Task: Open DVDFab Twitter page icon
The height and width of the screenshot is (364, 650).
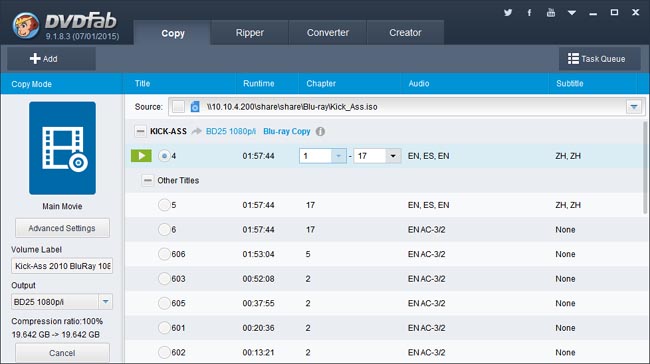Action: click(508, 12)
